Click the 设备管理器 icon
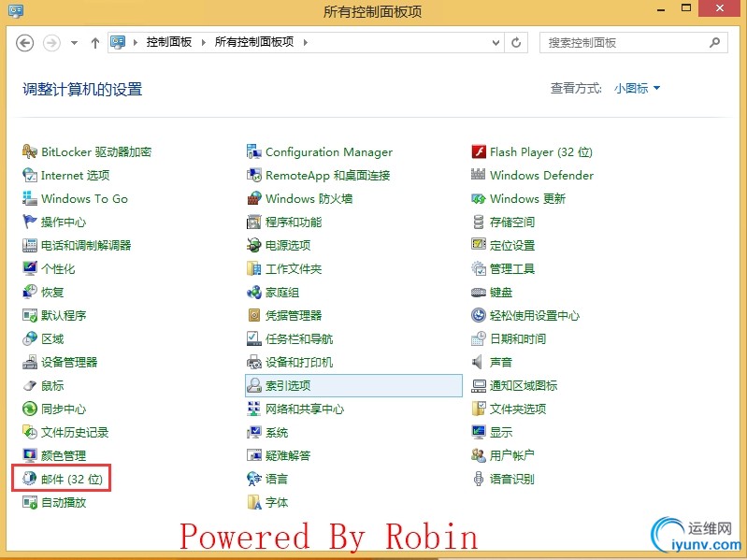The height and width of the screenshot is (560, 747). 30,362
